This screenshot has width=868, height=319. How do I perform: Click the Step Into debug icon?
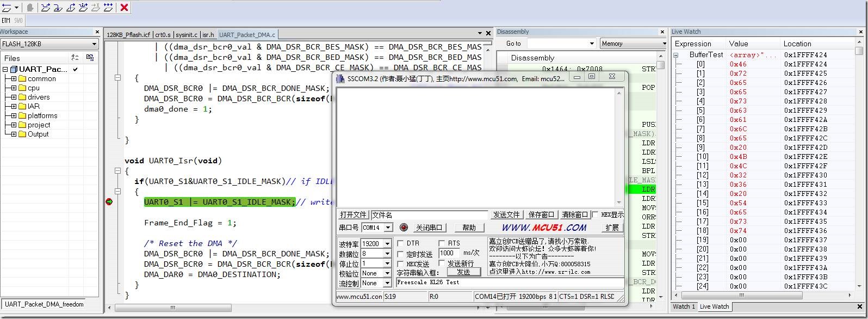58,7
